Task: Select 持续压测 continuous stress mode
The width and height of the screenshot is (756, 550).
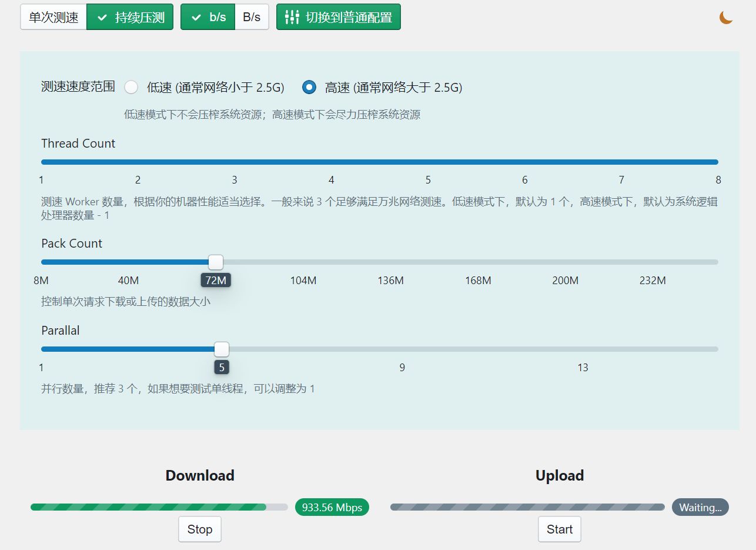Action: tap(130, 17)
